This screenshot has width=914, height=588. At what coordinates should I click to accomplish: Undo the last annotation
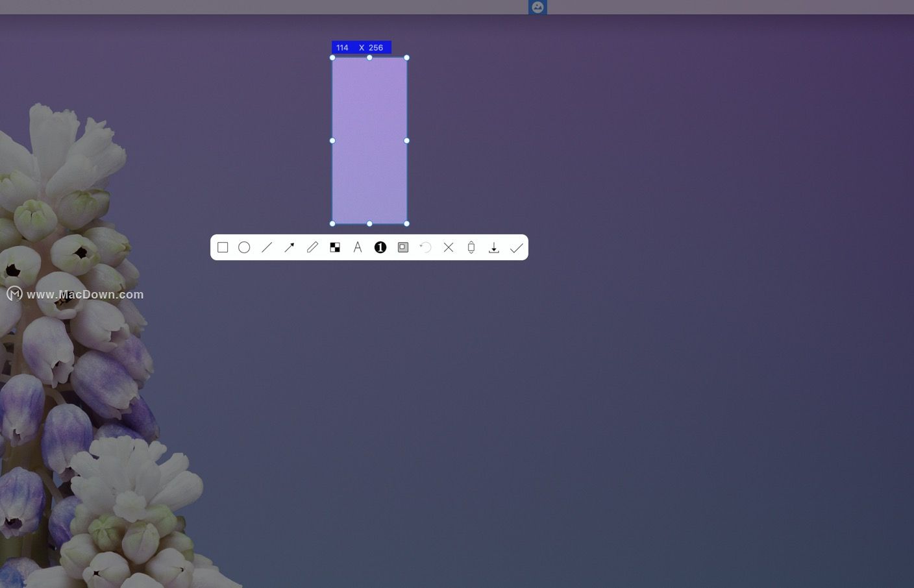[426, 247]
